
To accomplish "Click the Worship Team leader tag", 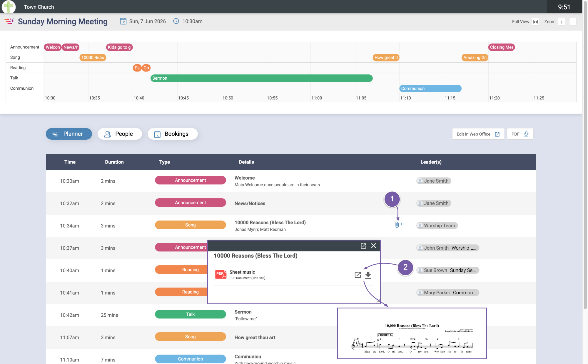I will click(437, 226).
